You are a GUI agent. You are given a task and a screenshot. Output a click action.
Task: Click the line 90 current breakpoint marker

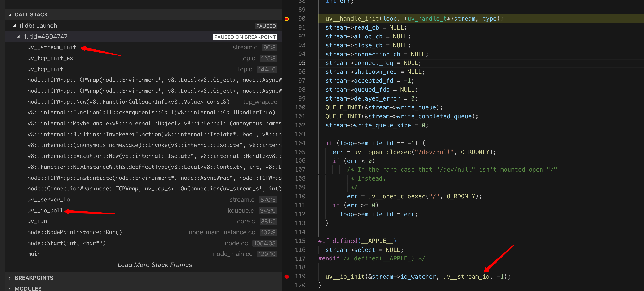coord(287,19)
